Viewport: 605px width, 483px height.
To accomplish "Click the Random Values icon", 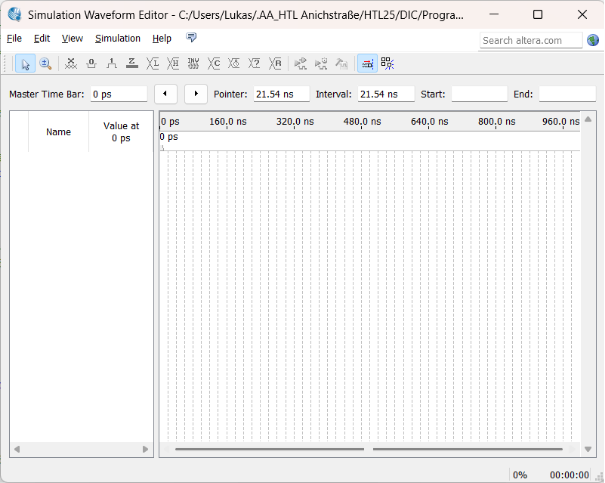I will pos(276,63).
